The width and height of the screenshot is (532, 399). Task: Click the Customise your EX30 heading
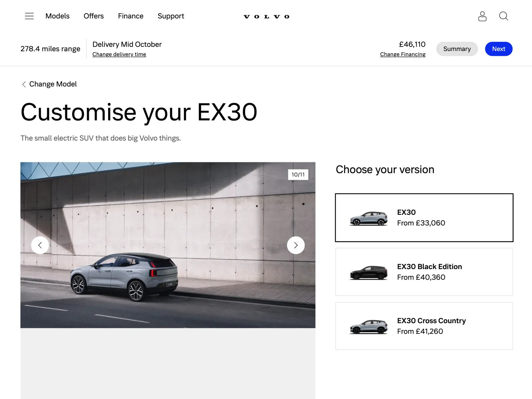[139, 112]
